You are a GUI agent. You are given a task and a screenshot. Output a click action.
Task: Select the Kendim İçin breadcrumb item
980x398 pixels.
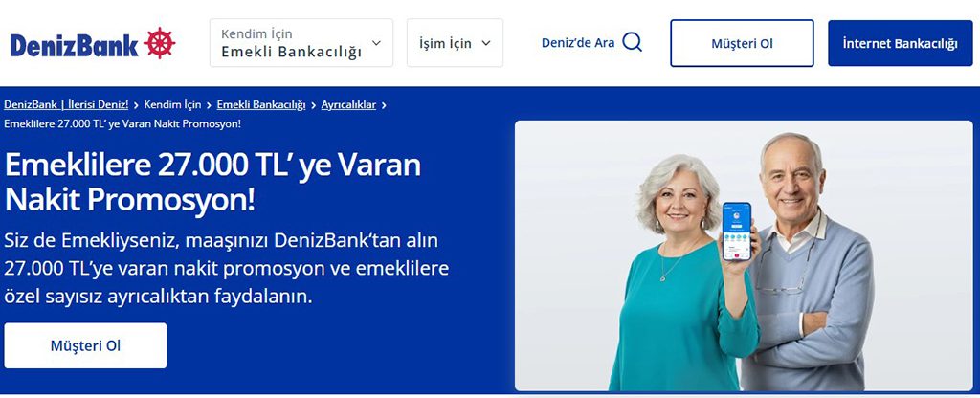click(172, 105)
